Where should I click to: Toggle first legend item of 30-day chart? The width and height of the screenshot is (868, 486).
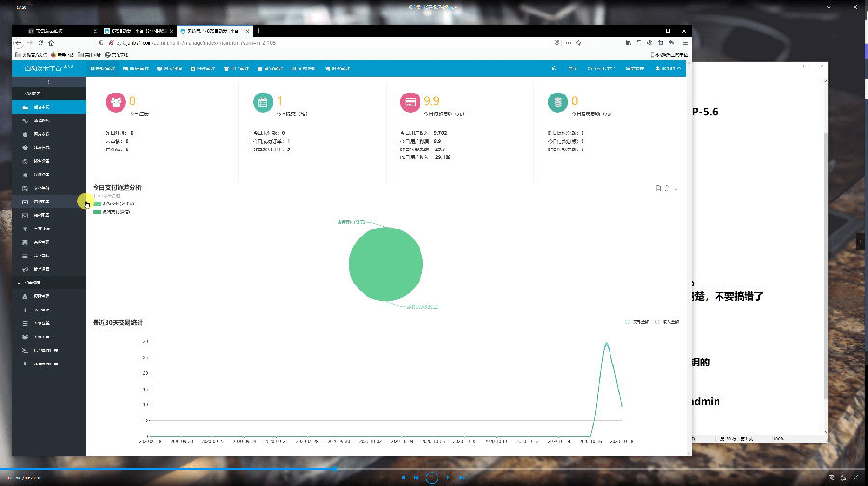point(629,321)
